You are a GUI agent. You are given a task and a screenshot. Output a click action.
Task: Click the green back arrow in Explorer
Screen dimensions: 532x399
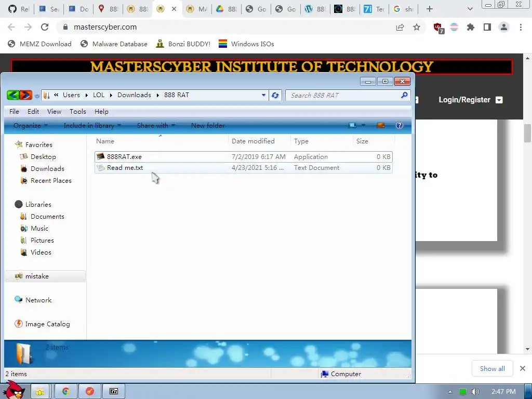[13, 96]
